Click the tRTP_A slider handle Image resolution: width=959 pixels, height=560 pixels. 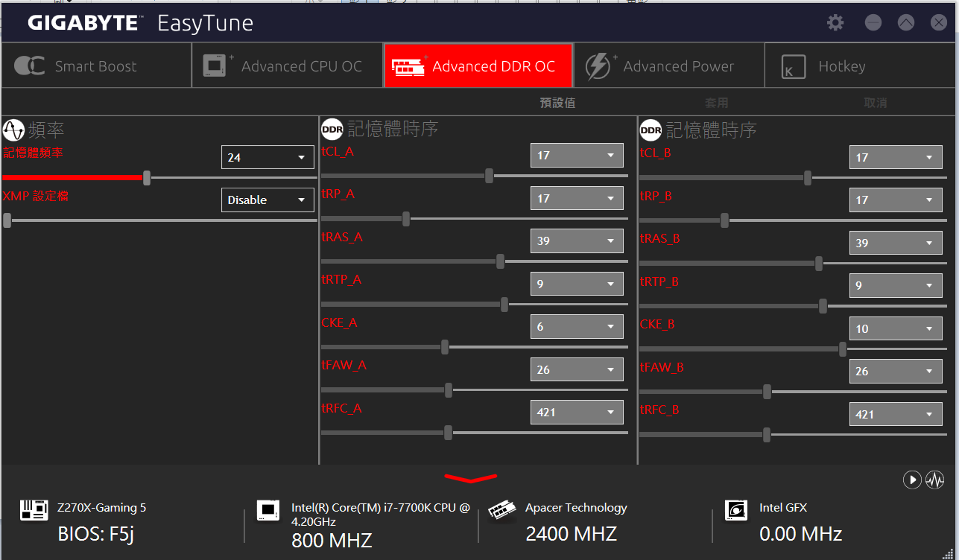click(x=504, y=305)
